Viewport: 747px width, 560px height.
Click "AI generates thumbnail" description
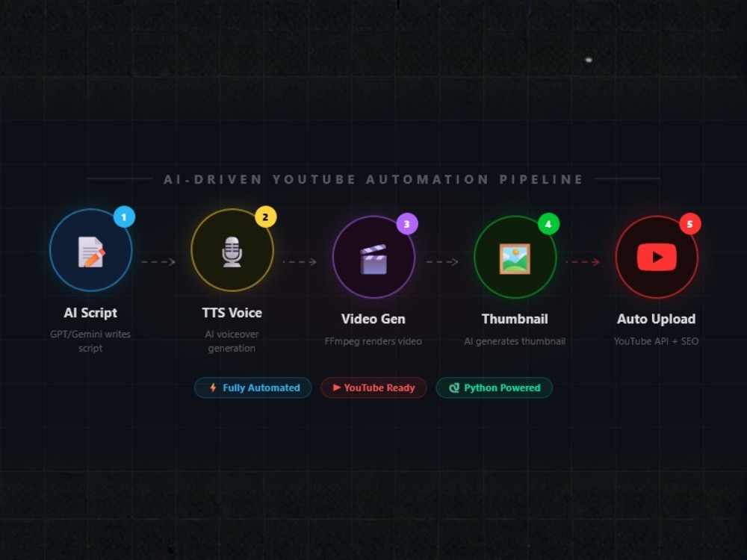(x=515, y=341)
